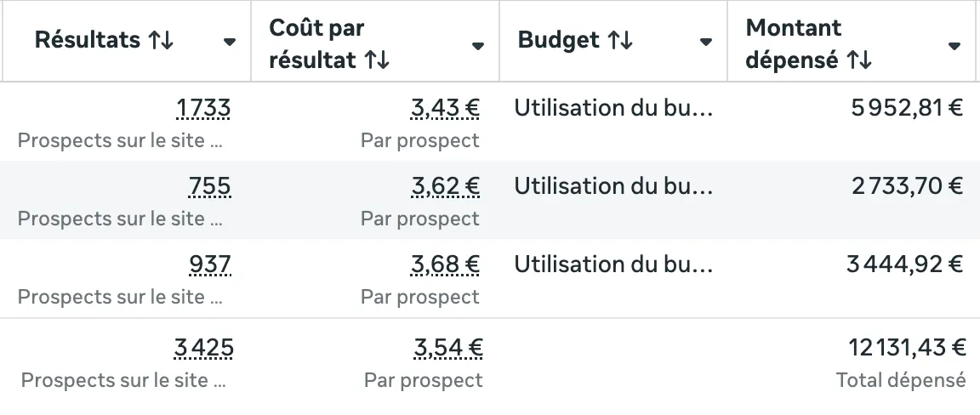Sort by the Résultats column arrows
980x415 pixels.
(161, 41)
